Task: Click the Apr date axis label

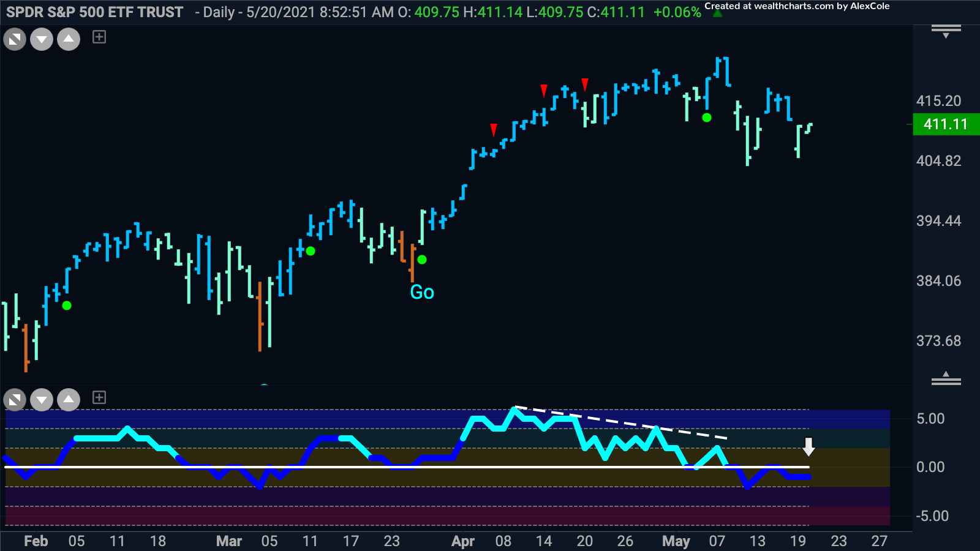Action: coord(463,541)
